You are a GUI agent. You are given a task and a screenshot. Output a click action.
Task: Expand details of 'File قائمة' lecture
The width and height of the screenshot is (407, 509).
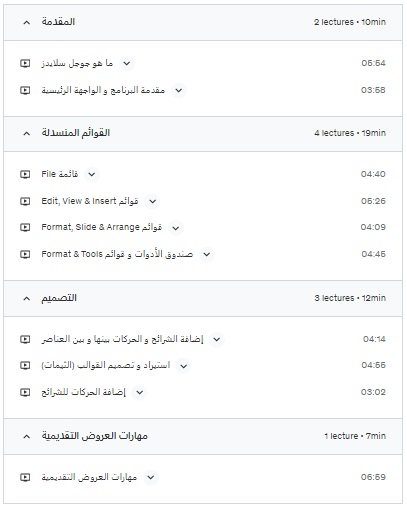92,174
